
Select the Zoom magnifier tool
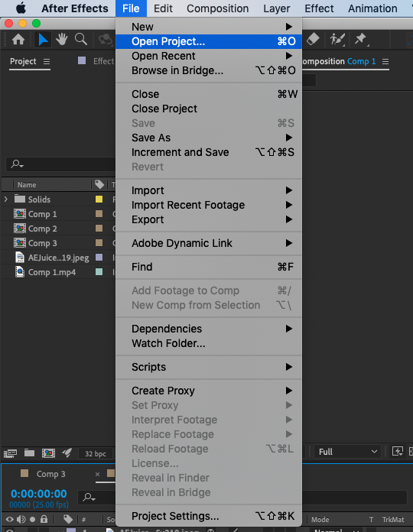coord(81,40)
